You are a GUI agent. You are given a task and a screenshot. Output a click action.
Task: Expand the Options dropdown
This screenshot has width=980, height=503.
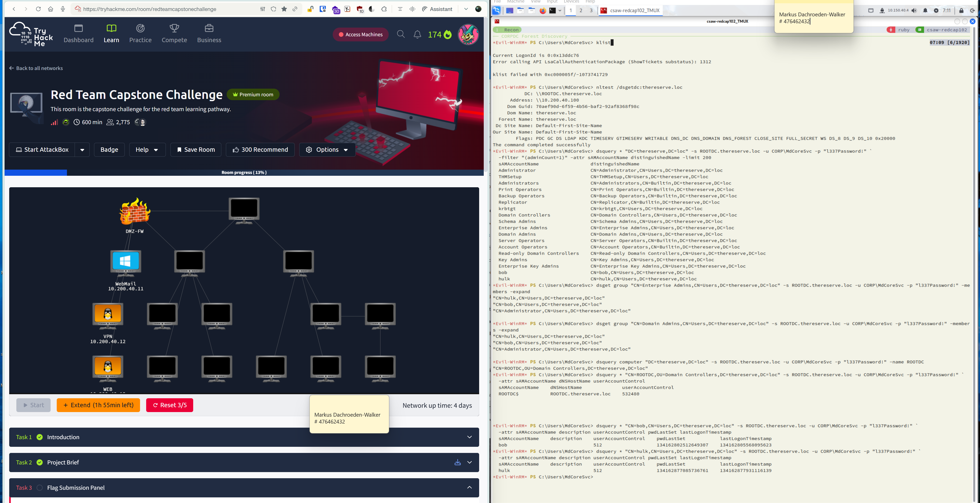point(327,150)
